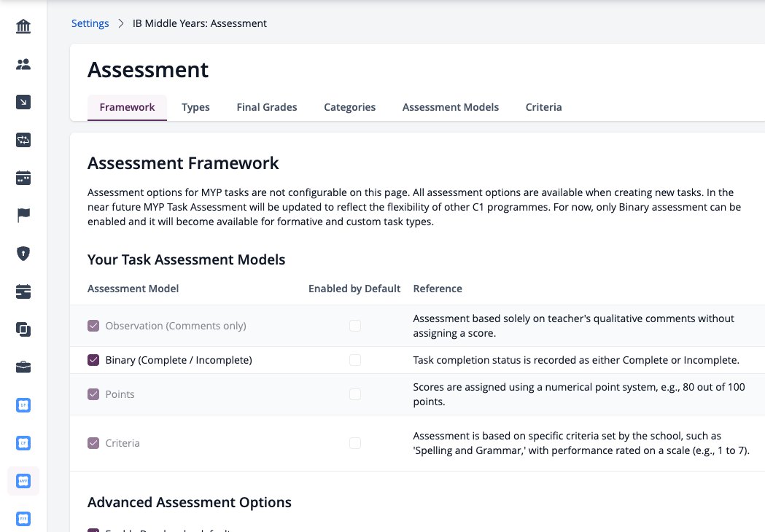Viewport: 765px width, 532px height.
Task: Click the Your Task Assessment Models heading
Action: (187, 259)
